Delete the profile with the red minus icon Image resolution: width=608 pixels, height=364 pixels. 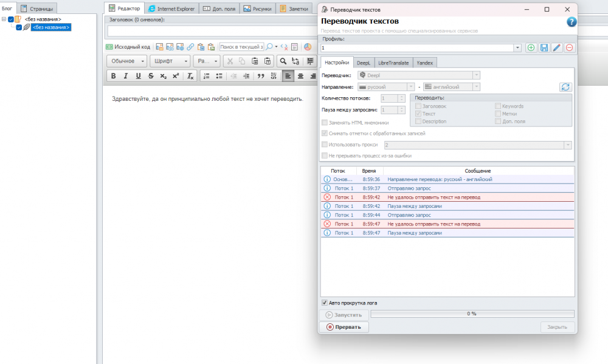point(569,47)
